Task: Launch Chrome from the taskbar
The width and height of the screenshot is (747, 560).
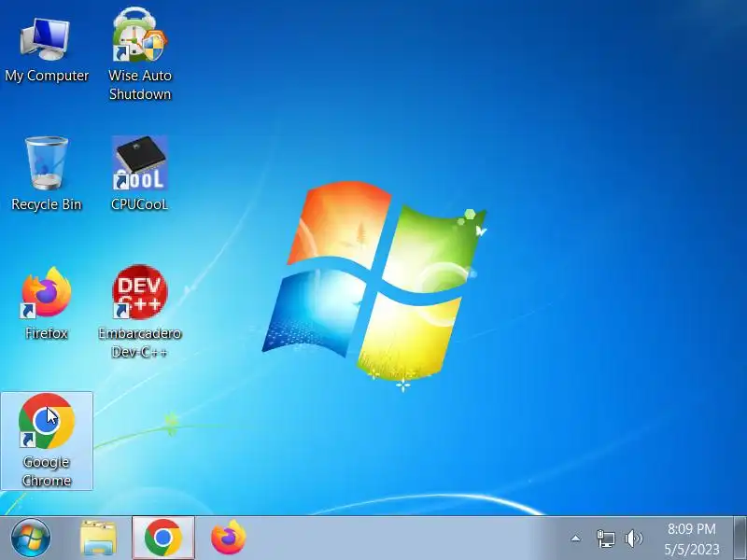Action: tap(162, 538)
